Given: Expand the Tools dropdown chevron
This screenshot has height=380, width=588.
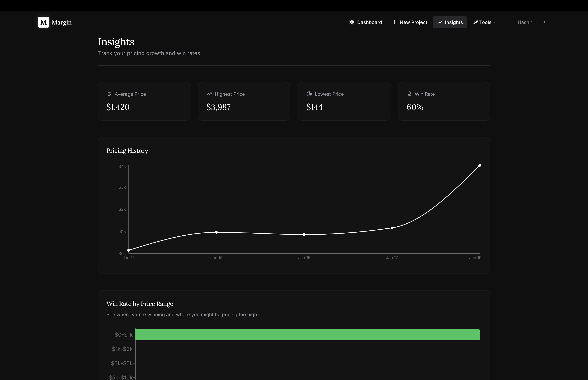Looking at the screenshot, I should (495, 22).
